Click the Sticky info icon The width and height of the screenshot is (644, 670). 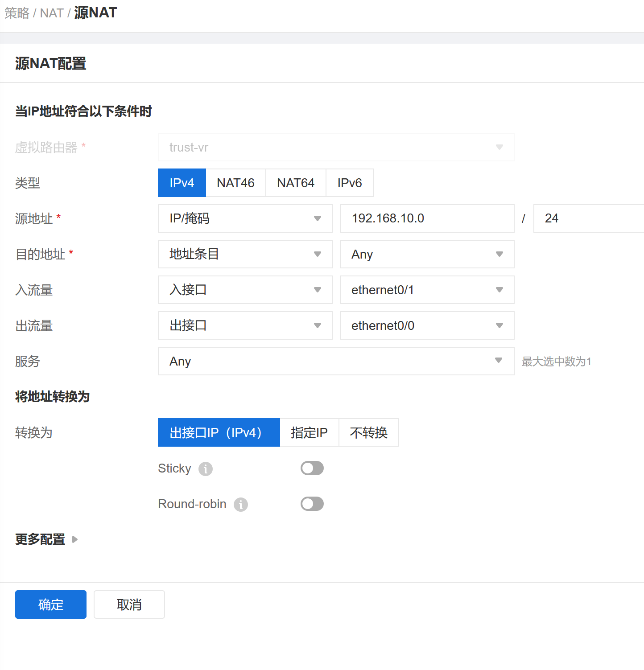(x=206, y=469)
